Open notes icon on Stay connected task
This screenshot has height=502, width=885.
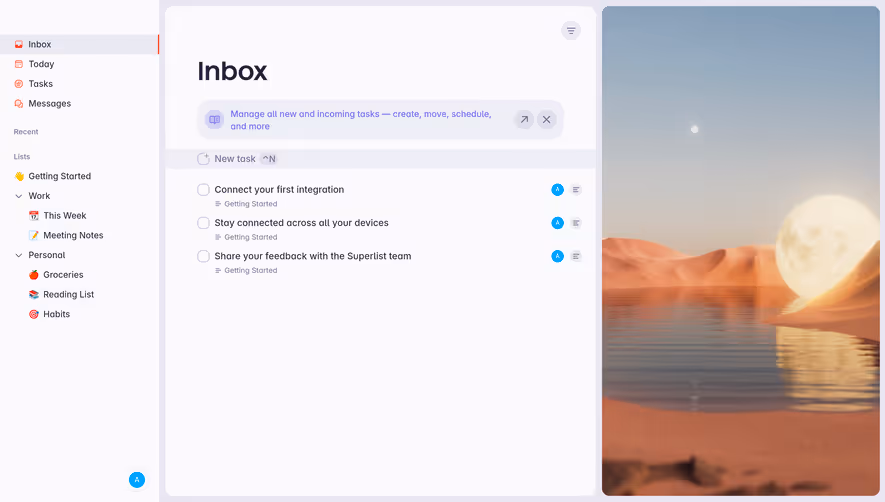[x=576, y=223]
